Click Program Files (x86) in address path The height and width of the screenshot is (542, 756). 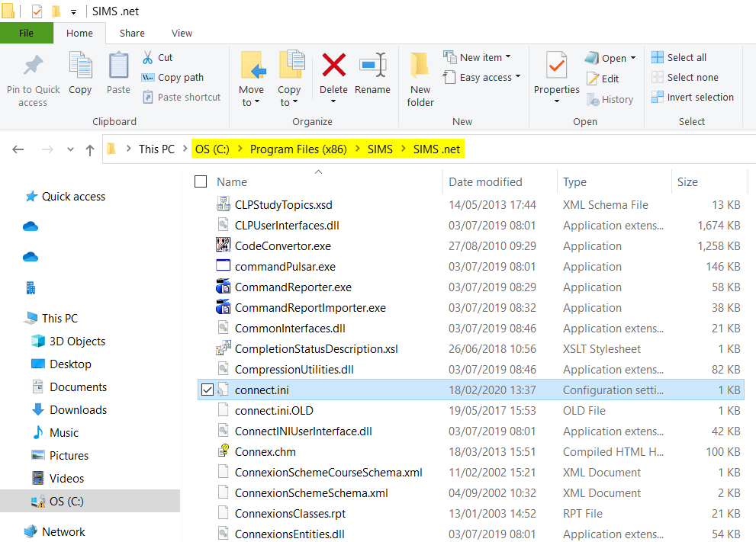point(298,149)
